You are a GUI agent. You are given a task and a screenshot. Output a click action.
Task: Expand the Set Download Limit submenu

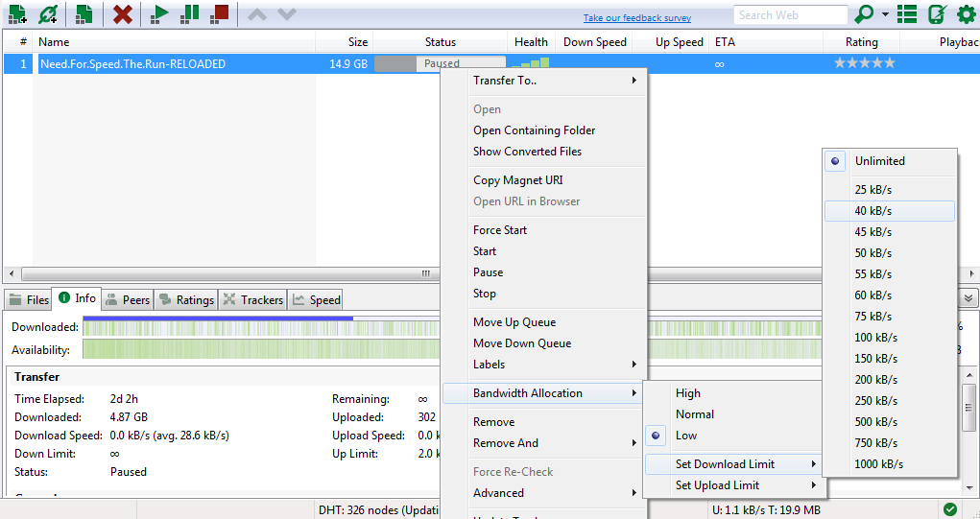[x=733, y=464]
